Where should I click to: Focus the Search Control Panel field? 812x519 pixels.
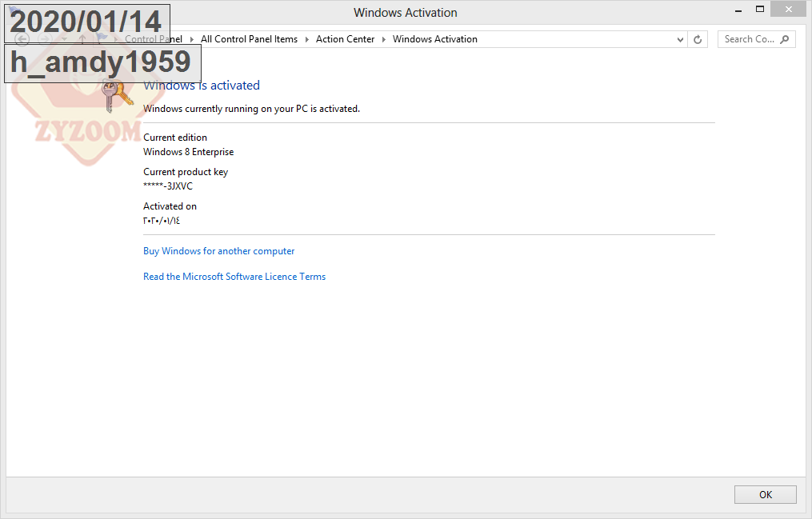coord(757,39)
